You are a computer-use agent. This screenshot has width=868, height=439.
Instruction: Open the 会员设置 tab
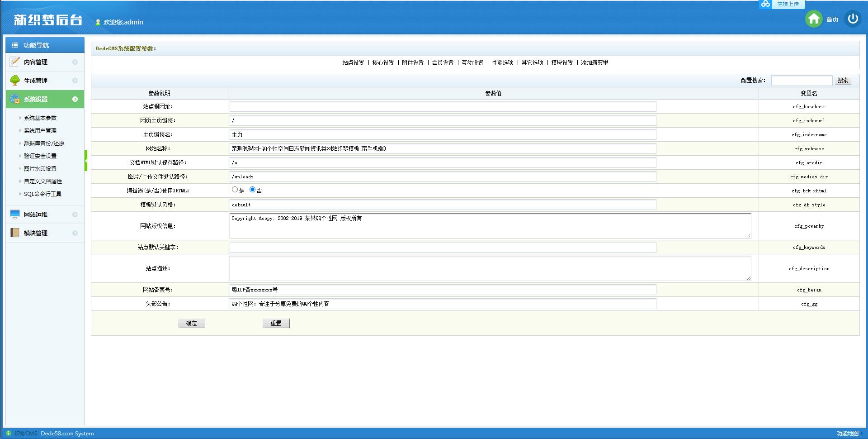(443, 62)
